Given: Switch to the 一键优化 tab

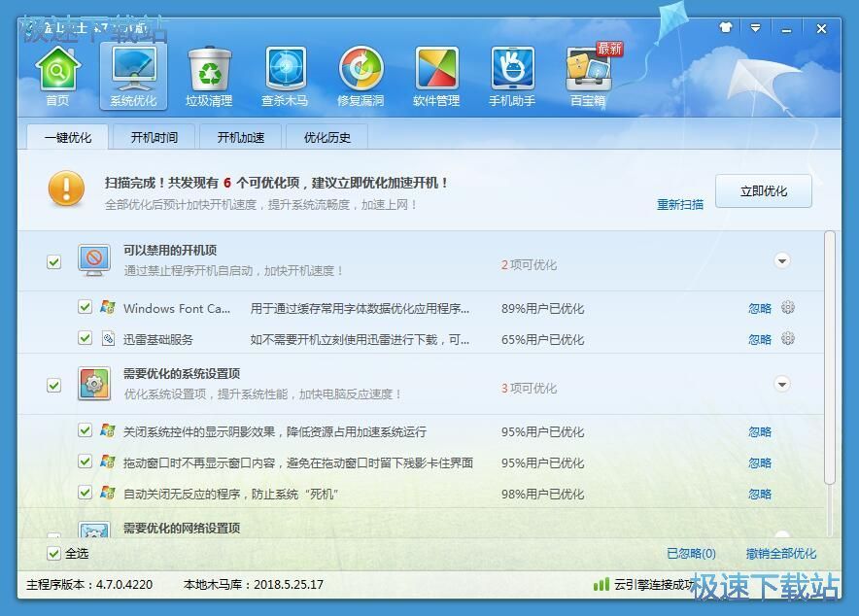Looking at the screenshot, I should click(x=68, y=137).
